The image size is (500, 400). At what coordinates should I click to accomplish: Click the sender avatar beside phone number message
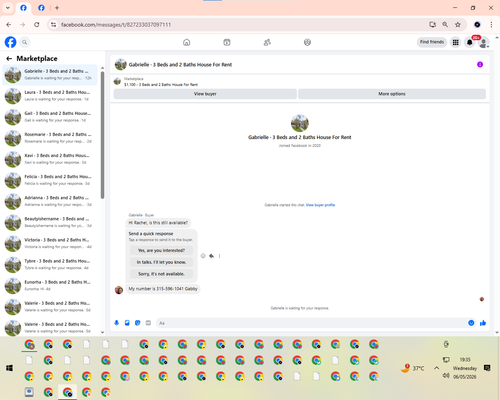[119, 290]
